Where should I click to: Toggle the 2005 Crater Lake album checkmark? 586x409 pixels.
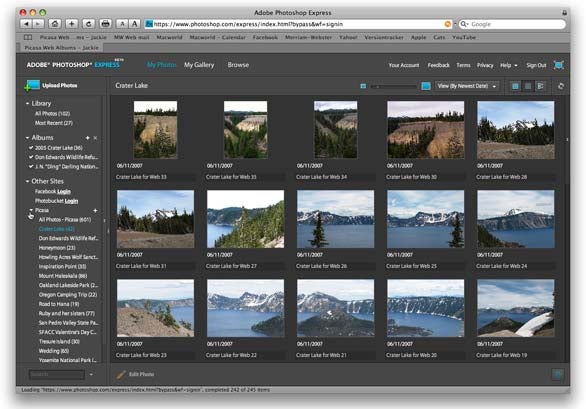click(31, 148)
